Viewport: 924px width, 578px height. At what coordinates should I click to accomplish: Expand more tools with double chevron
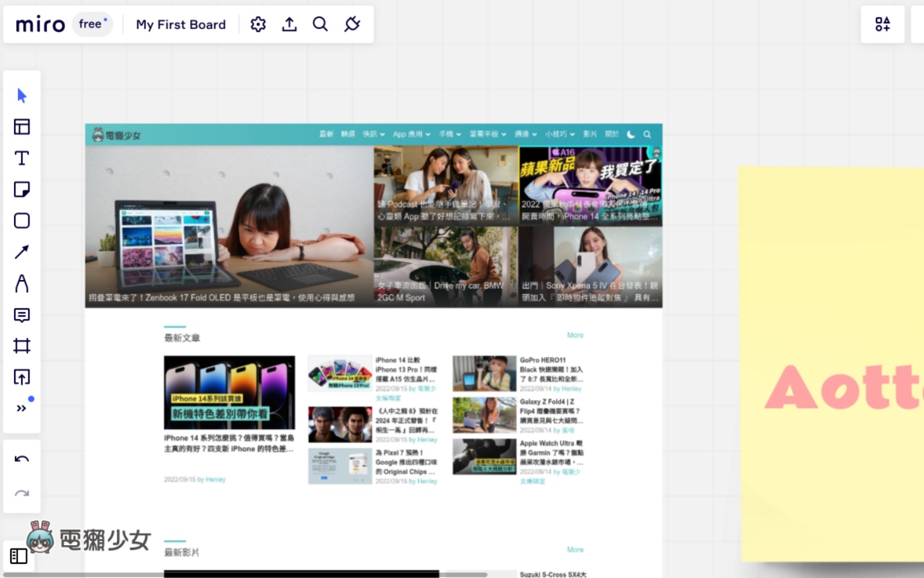click(x=22, y=408)
